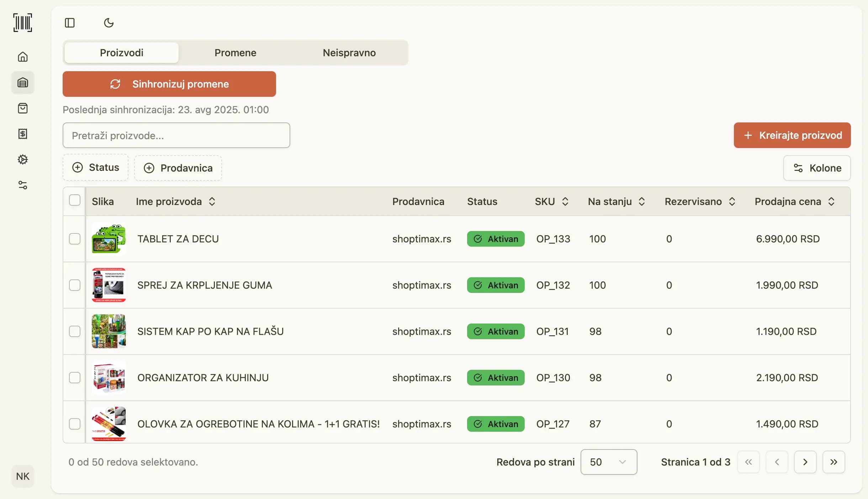The image size is (868, 499).
Task: Open the Neispravno tab
Action: point(348,53)
